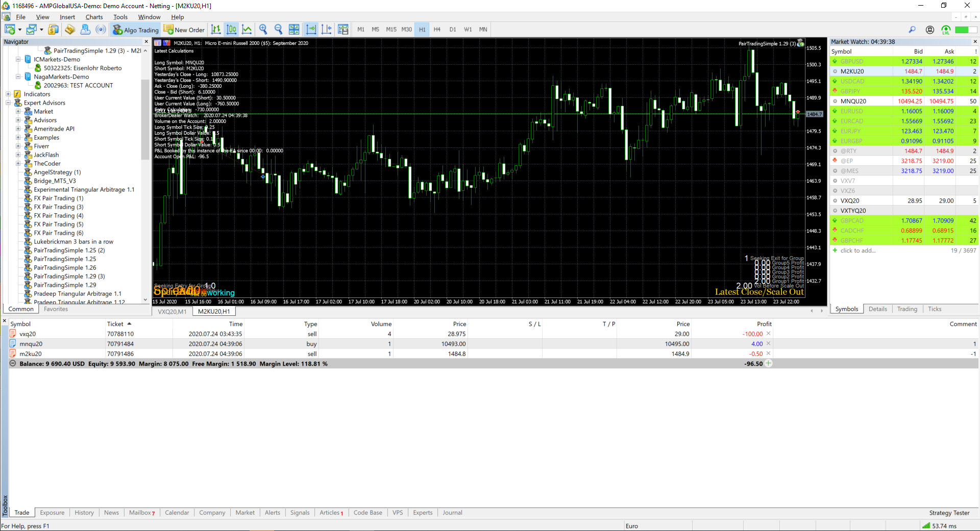Viewport: 980px width, 531px height.
Task: Close the mnqu20 buy position
Action: click(x=768, y=344)
